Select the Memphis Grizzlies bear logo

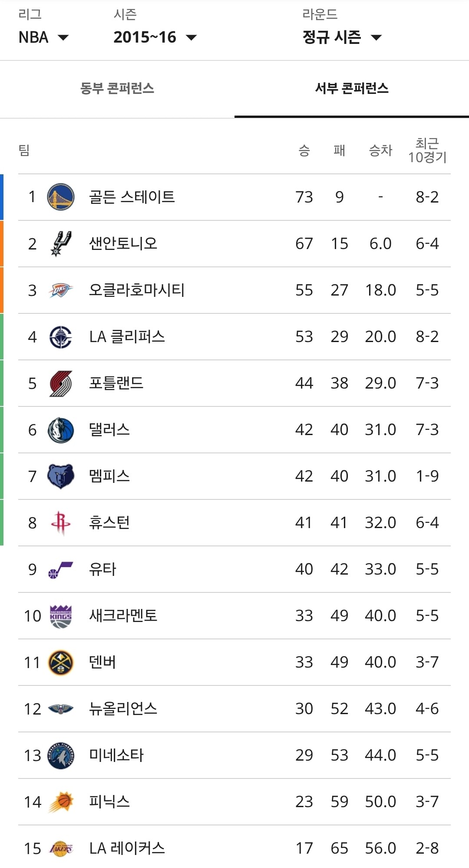[x=61, y=476]
